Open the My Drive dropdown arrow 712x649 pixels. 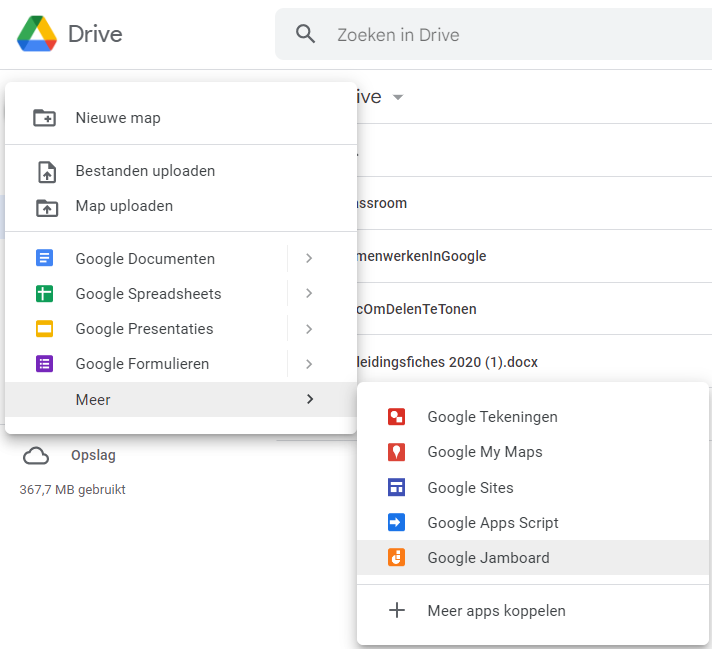click(398, 97)
